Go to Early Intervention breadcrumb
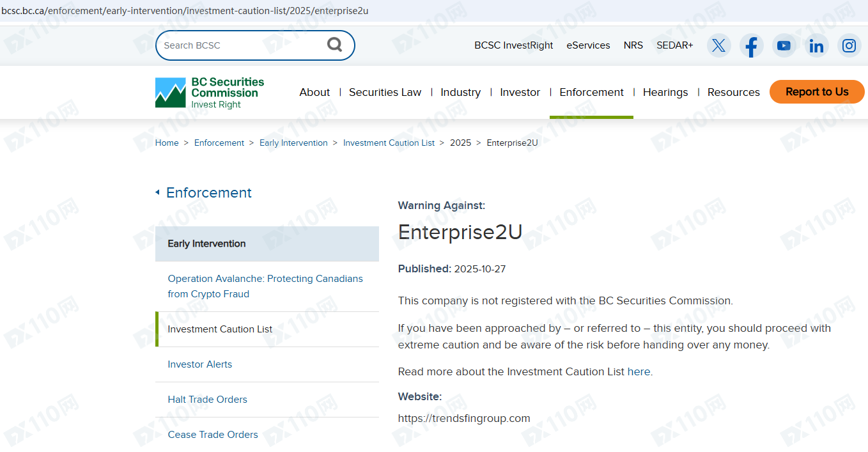Screen dimensions: 868x452 point(293,143)
